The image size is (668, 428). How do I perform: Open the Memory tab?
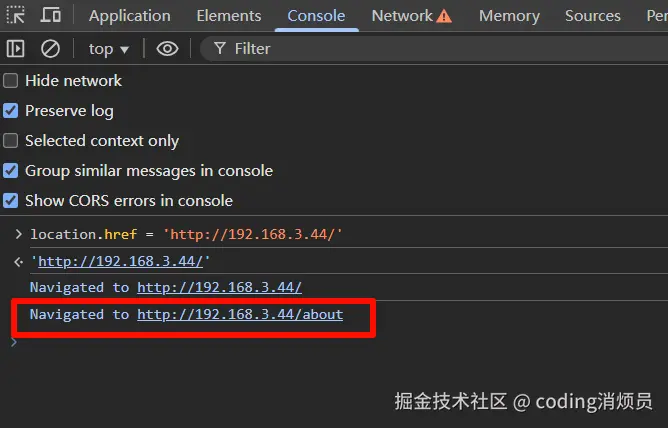(x=508, y=16)
